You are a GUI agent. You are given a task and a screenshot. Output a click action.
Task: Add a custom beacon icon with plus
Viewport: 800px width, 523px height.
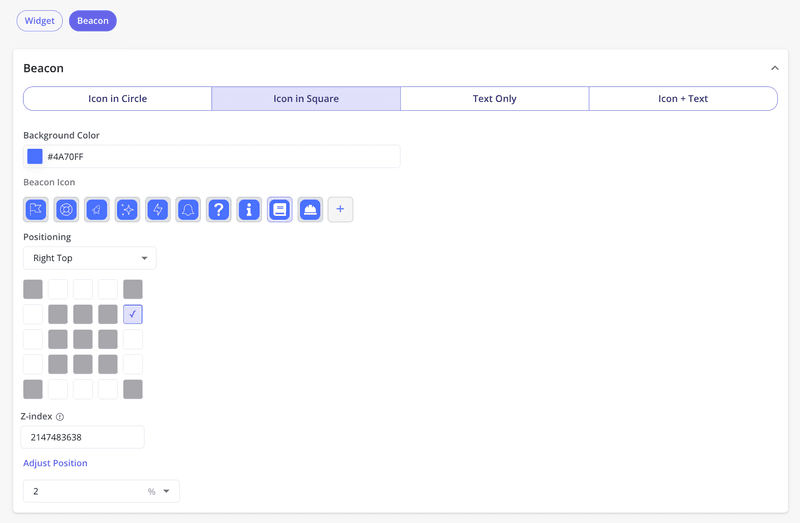click(x=340, y=209)
